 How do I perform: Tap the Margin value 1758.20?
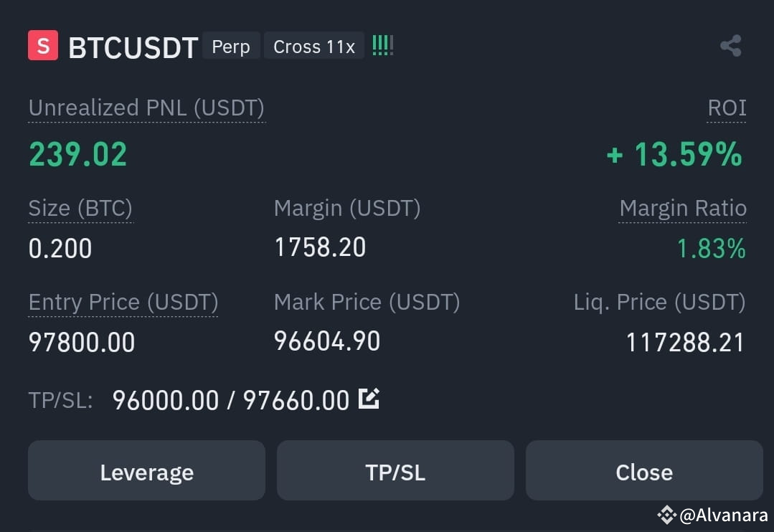[x=320, y=247]
